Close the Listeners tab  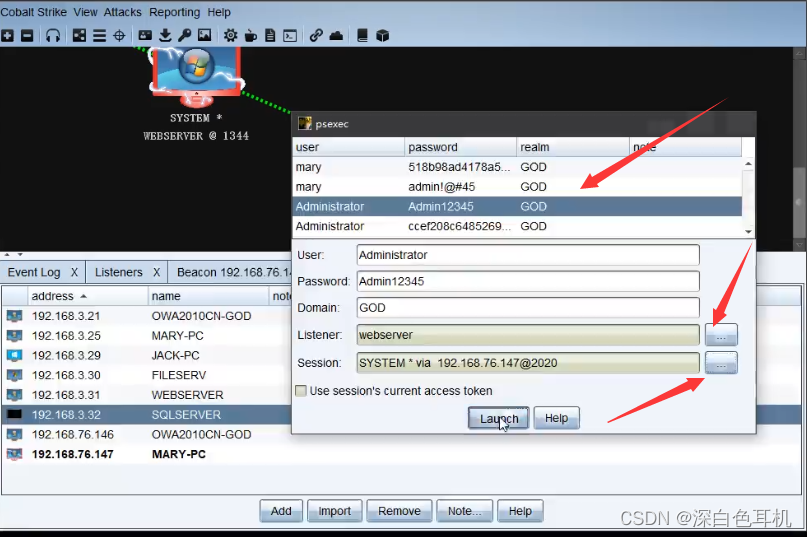pyautogui.click(x=156, y=272)
